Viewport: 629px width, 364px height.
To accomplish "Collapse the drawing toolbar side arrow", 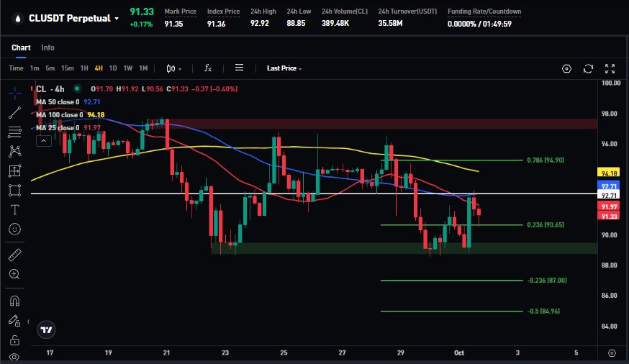I will (28, 322).
